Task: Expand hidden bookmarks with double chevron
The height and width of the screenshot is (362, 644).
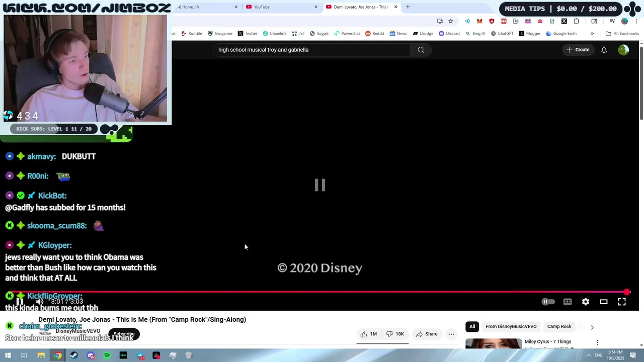Action: 592,34
